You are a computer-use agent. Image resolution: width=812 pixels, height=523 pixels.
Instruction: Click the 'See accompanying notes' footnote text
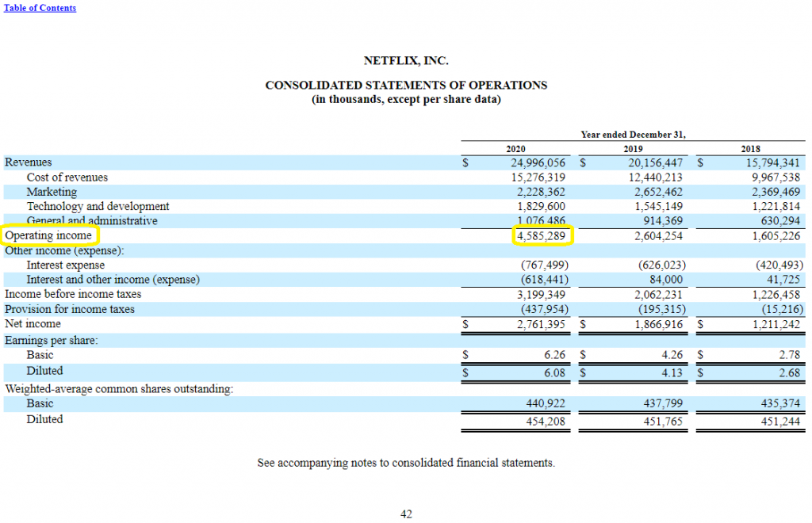pos(406,463)
